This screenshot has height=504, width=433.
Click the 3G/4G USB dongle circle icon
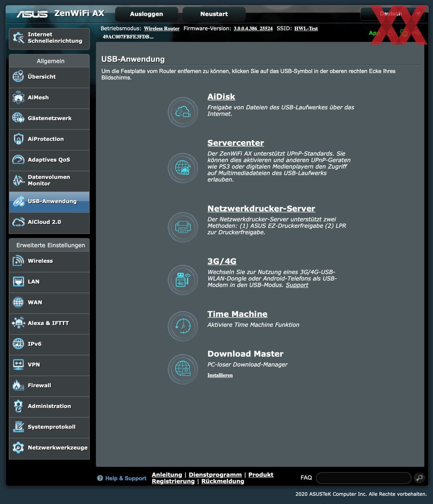183,280
